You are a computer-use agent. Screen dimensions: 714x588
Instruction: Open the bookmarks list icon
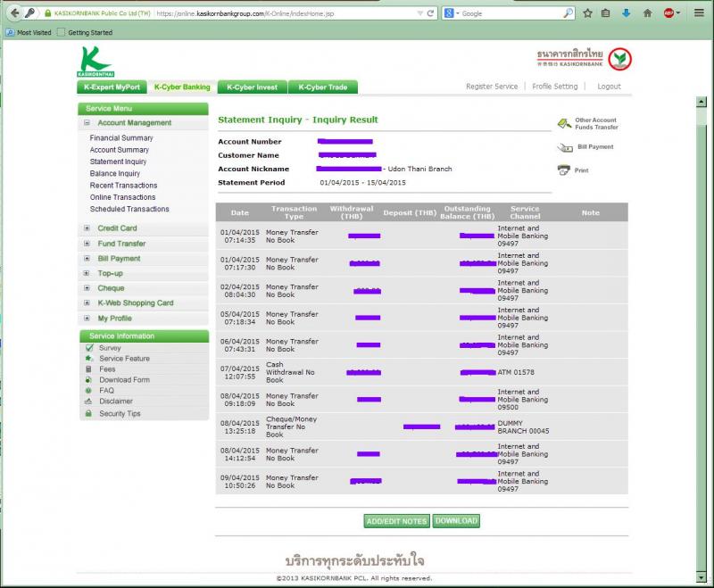(606, 13)
